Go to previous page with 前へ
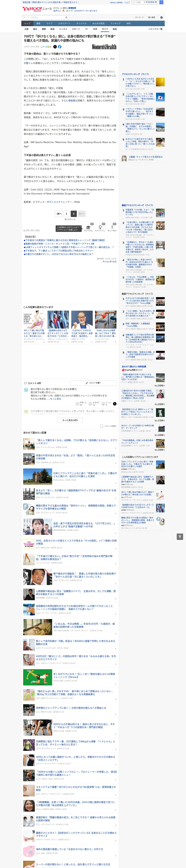 pyautogui.click(x=58, y=214)
